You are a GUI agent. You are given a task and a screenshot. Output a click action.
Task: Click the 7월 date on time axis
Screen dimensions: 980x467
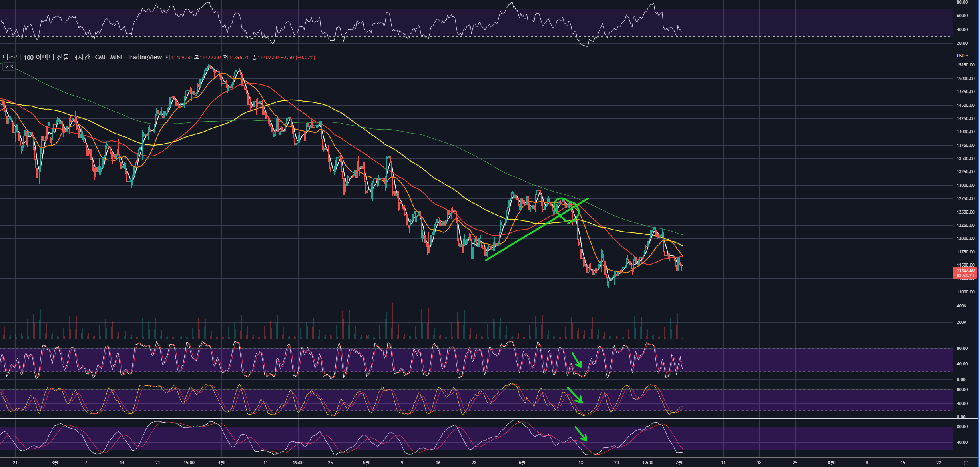click(679, 463)
